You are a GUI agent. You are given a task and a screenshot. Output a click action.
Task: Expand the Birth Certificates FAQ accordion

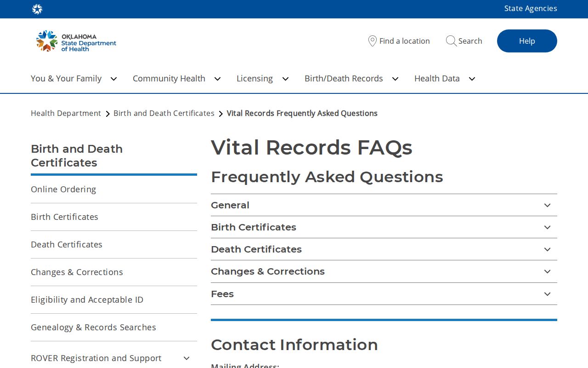[x=384, y=227]
